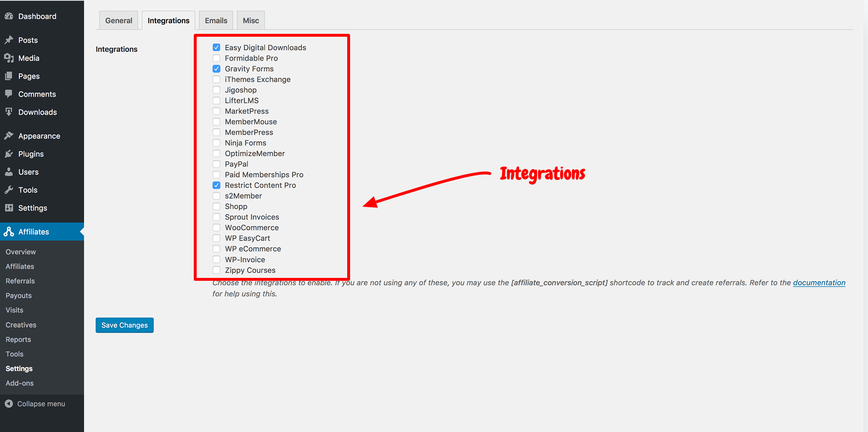
Task: Uncheck the Easy Digital Downloads checkbox
Action: [216, 48]
